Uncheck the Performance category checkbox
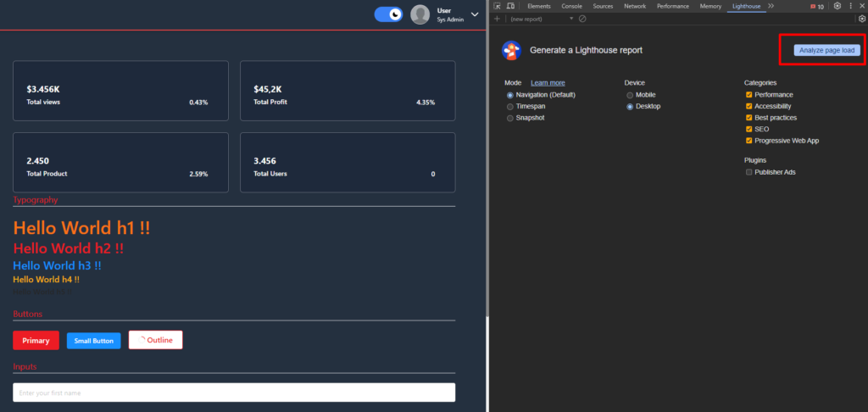The height and width of the screenshot is (412, 868). point(748,95)
